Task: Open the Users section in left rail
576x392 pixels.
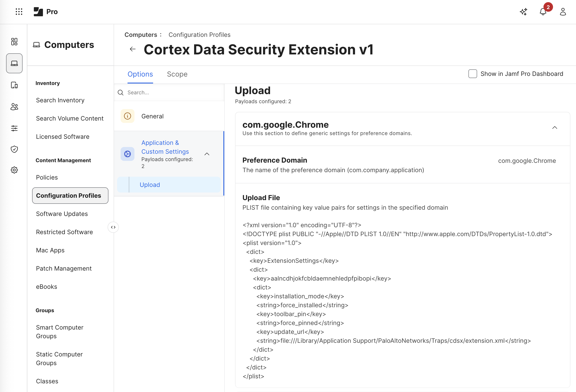Action: [x=14, y=107]
